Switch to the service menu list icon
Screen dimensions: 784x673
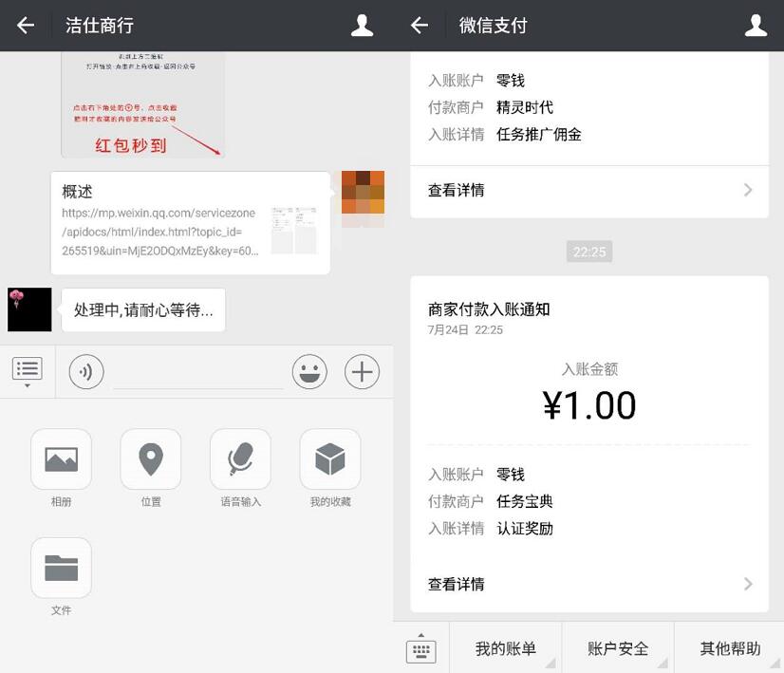(27, 371)
